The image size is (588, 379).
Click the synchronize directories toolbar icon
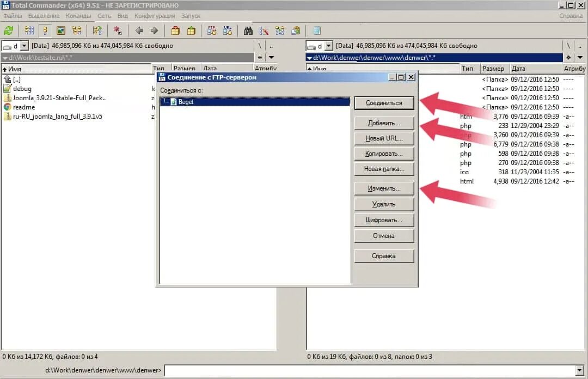(x=280, y=30)
